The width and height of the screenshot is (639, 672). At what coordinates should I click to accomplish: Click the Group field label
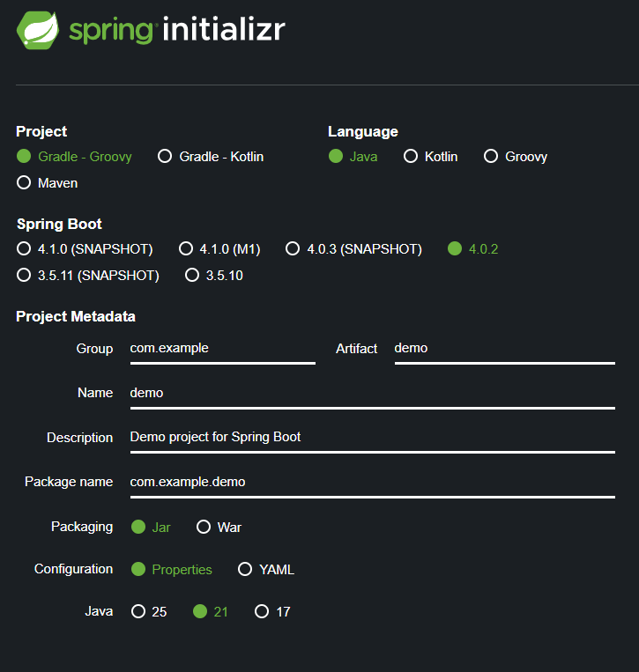tap(95, 349)
